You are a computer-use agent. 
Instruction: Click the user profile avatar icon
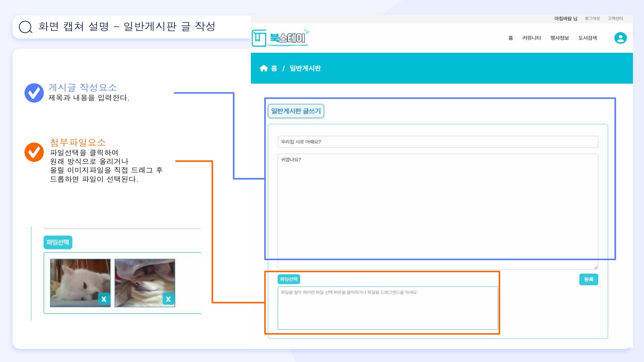(x=620, y=38)
